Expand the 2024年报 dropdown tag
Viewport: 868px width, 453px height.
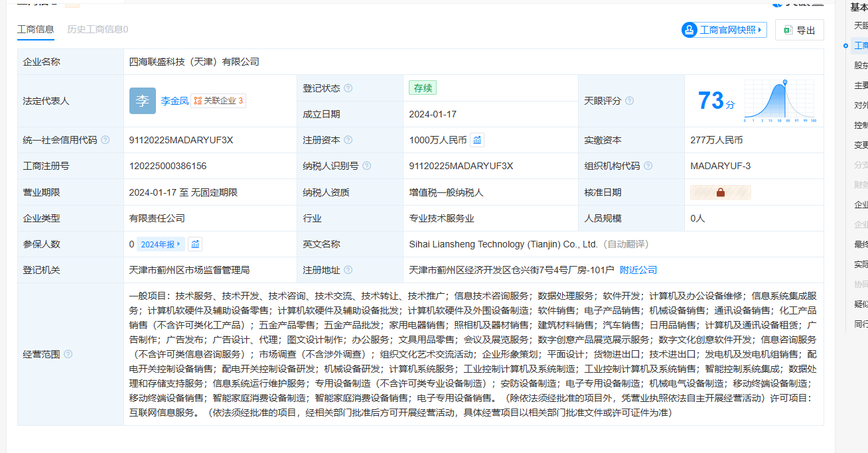pyautogui.click(x=161, y=244)
